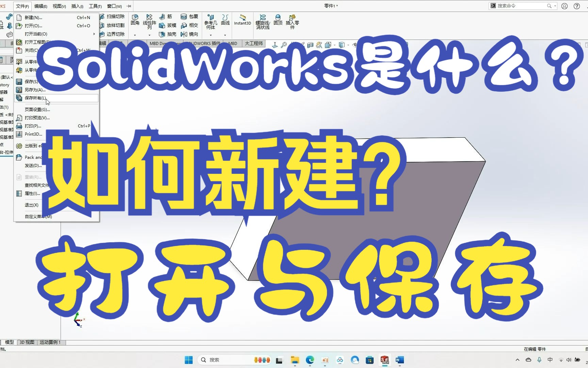Image resolution: width=588 pixels, height=368 pixels.
Task: Open the 编辑(E) menu
Action: tap(41, 6)
